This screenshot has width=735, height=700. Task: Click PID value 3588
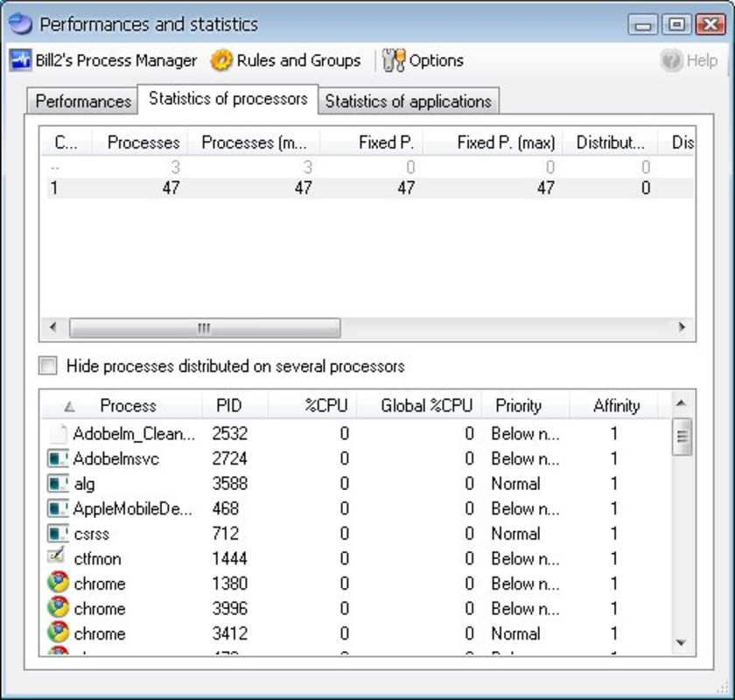click(x=229, y=483)
